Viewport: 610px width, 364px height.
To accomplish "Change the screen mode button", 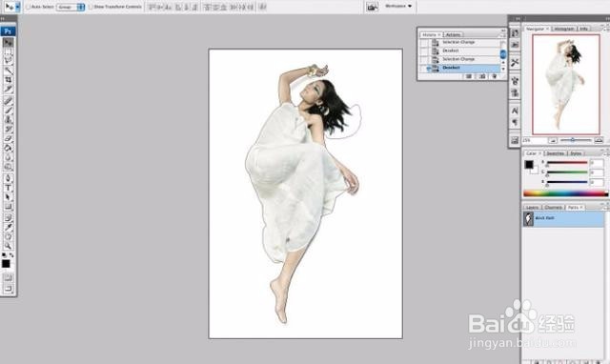I will click(x=9, y=289).
